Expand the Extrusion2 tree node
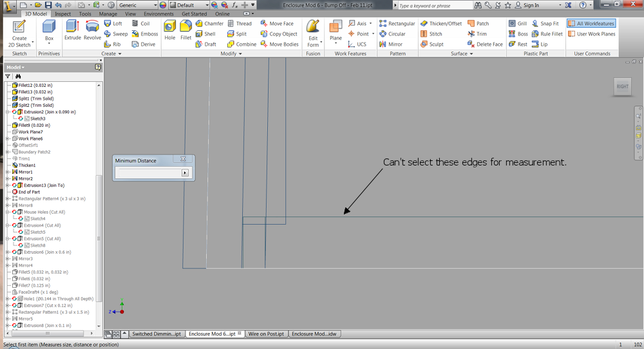The image size is (644, 349). point(7,111)
